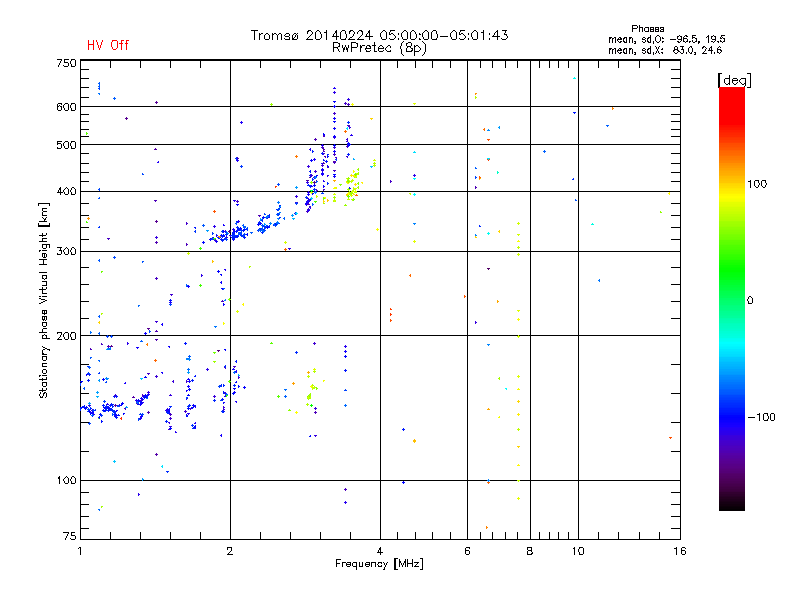Click the colorbar tick label '100'
800x600 pixels.
[x=757, y=184]
